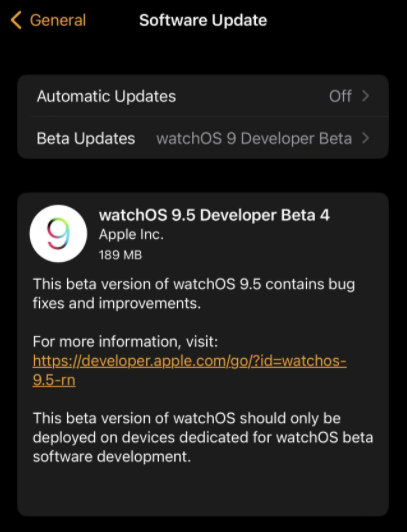407x532 pixels.
Task: Open the Beta Updates row
Action: (203, 138)
